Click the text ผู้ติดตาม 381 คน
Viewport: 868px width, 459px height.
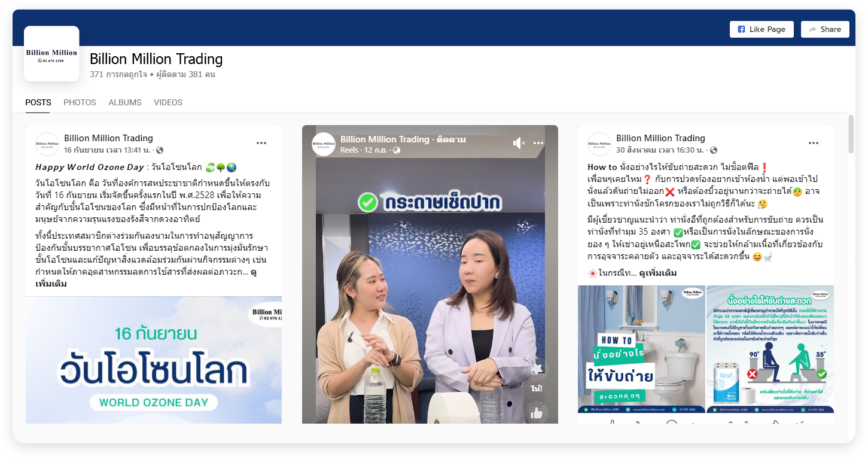(x=185, y=75)
